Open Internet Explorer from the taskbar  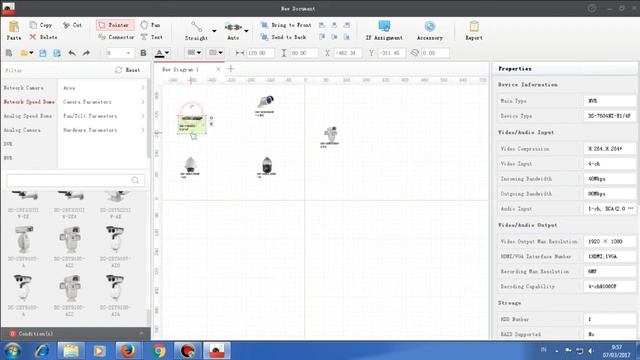42,350
